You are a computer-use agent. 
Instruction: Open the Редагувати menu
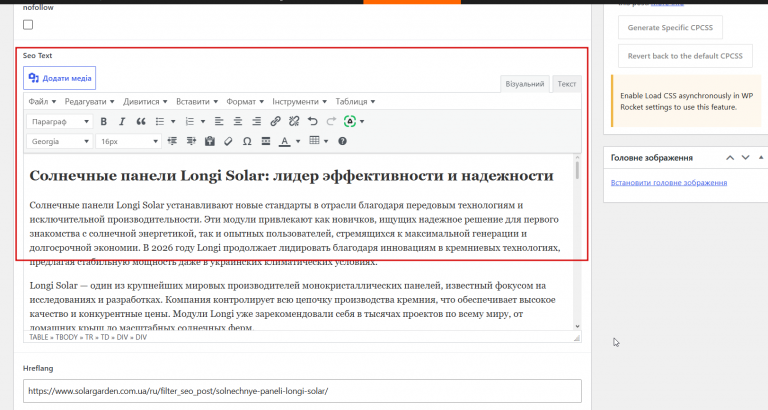tap(89, 101)
